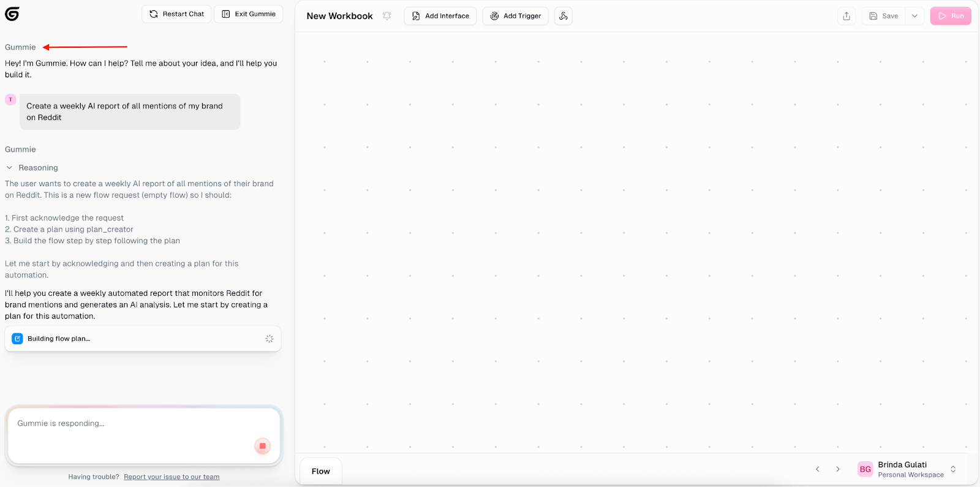980x487 pixels.
Task: Click the webhook icon button in toolbar
Action: click(563, 16)
